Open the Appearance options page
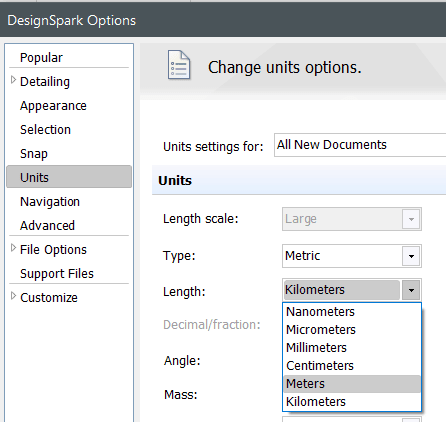The width and height of the screenshot is (446, 422). click(x=53, y=106)
